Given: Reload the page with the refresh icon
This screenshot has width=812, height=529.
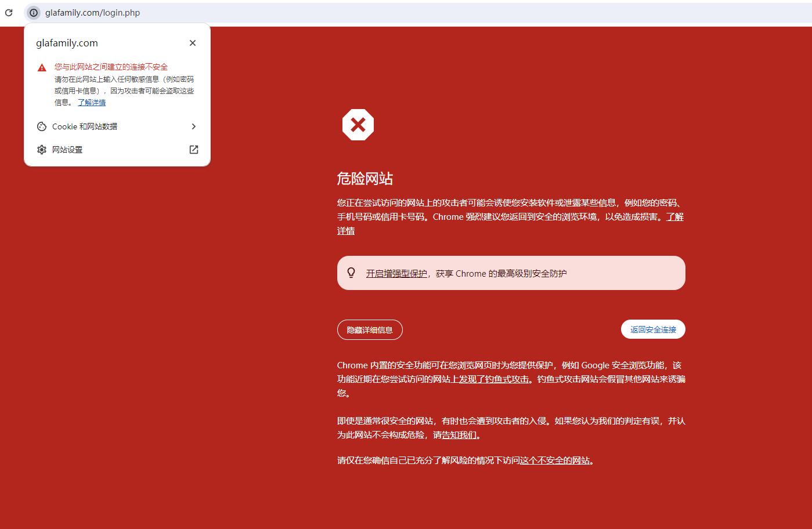Looking at the screenshot, I should pyautogui.click(x=9, y=12).
